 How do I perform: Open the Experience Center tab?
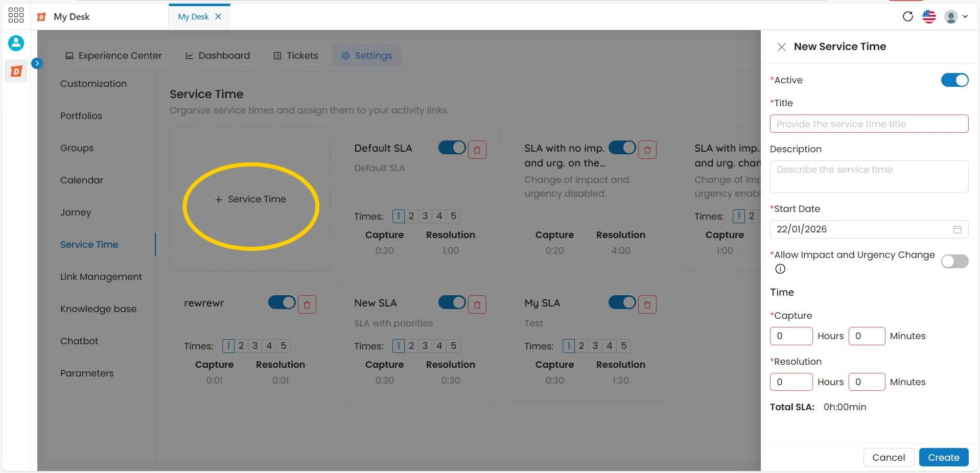tap(113, 56)
